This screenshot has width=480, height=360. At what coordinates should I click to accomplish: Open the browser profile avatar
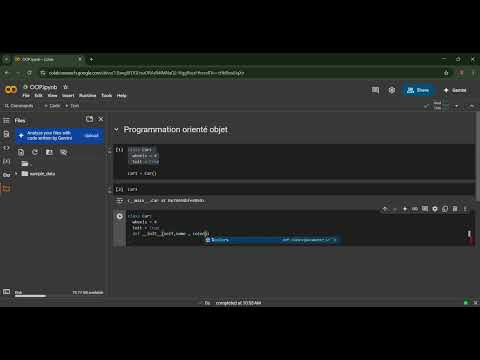(462, 73)
